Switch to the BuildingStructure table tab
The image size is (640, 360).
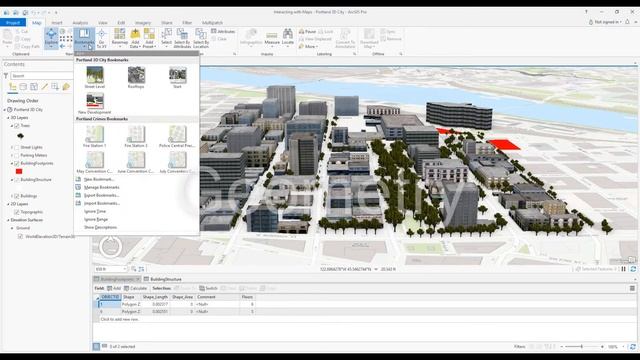(162, 279)
